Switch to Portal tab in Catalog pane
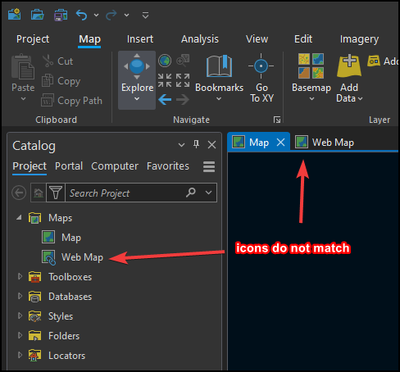The width and height of the screenshot is (400, 372). (x=69, y=166)
